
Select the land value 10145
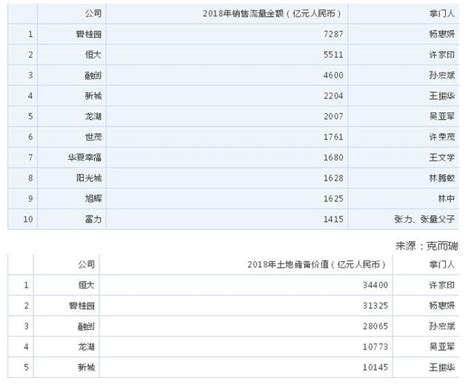pyautogui.click(x=375, y=368)
